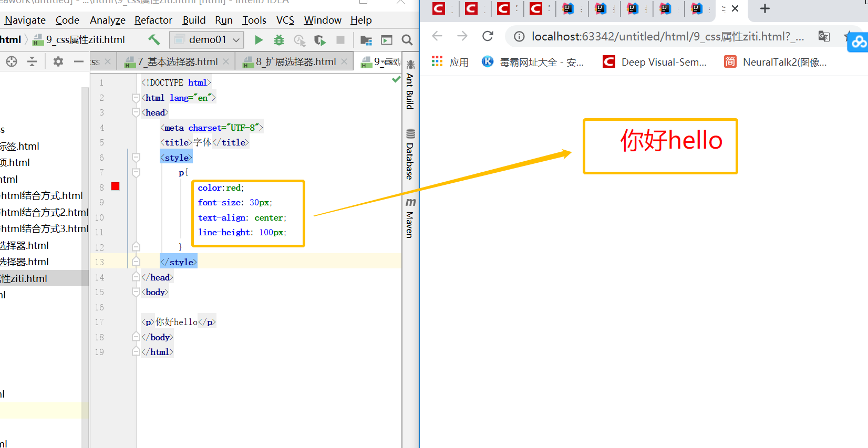Collapse all in project panel
This screenshot has width=868, height=448.
point(32,61)
